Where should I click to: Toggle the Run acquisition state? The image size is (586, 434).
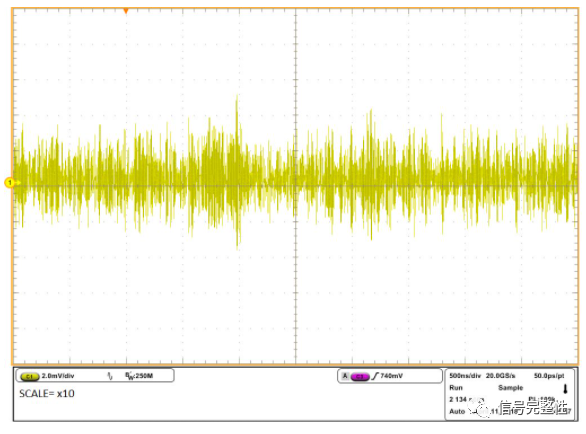pyautogui.click(x=456, y=388)
